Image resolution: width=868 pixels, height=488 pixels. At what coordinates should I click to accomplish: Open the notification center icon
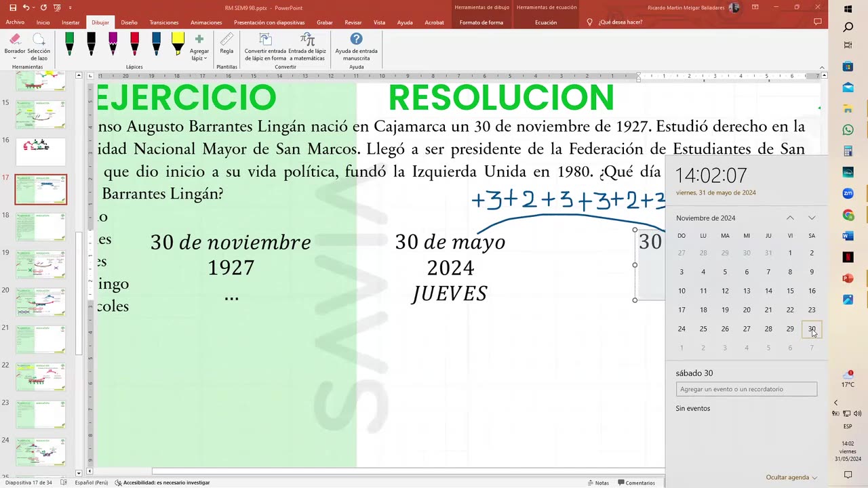click(848, 475)
